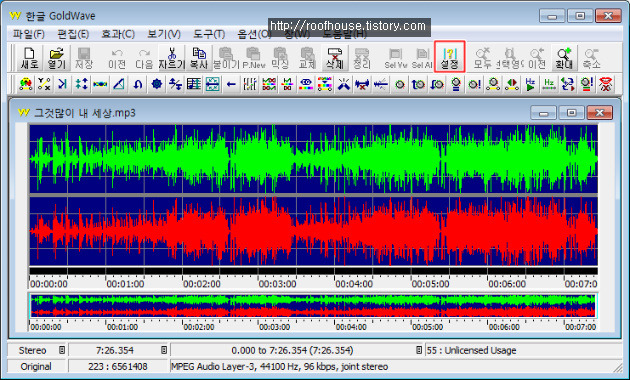
Task: Minimize the 그것많이 내 세상.mp3 window
Action: 543,113
